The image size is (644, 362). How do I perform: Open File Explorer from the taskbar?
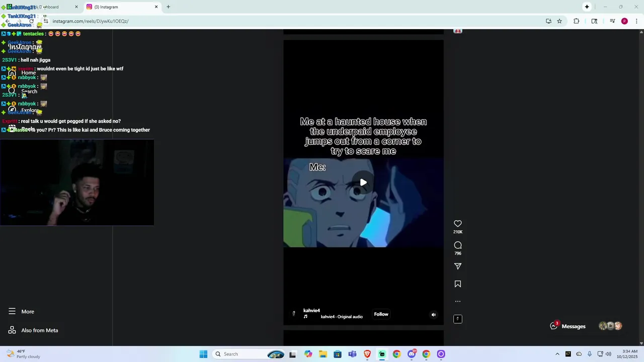[x=323, y=354]
